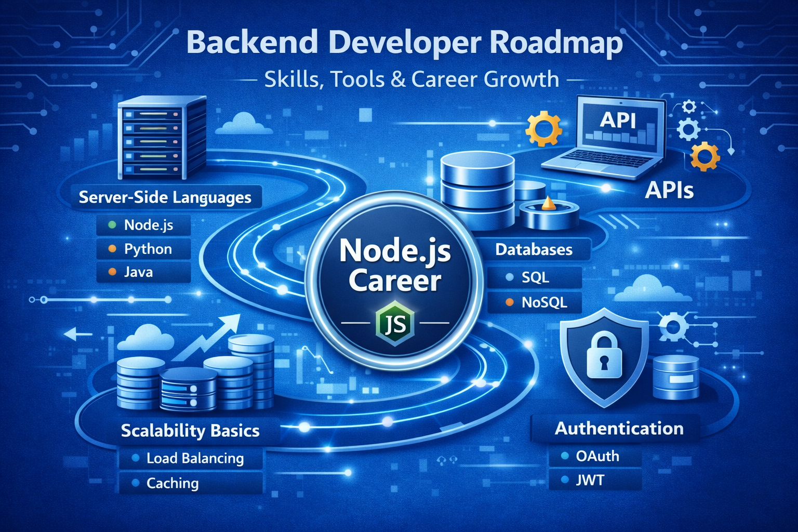Open the Scalability Basics tab
798x532 pixels.
(191, 430)
